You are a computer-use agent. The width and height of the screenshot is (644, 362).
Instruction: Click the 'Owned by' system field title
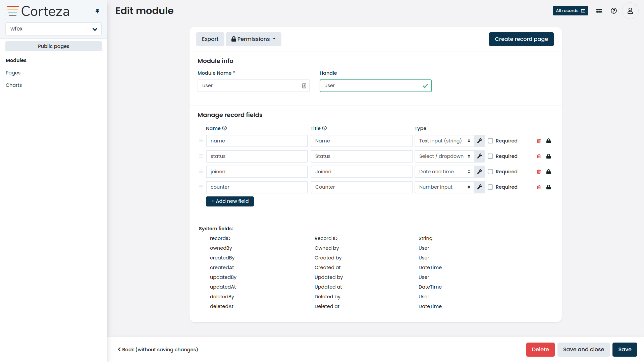[x=327, y=248]
